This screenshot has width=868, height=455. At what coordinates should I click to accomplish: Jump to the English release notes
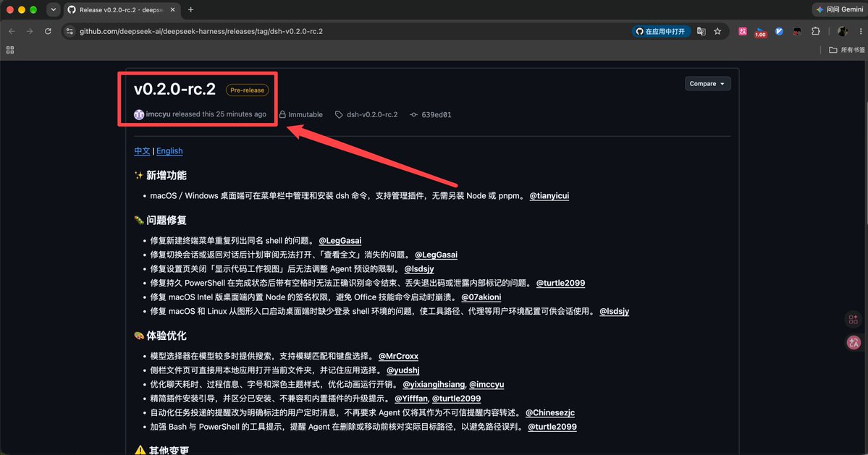coord(169,151)
